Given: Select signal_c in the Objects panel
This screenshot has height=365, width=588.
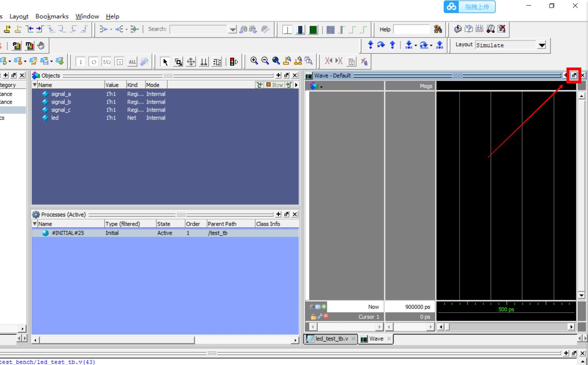Looking at the screenshot, I should 61,110.
